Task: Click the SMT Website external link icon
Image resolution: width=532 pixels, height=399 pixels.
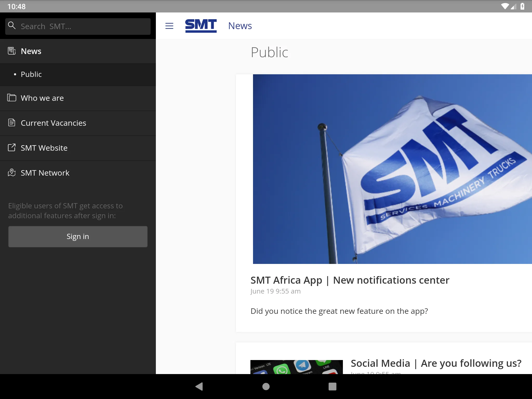Action: coord(11,148)
